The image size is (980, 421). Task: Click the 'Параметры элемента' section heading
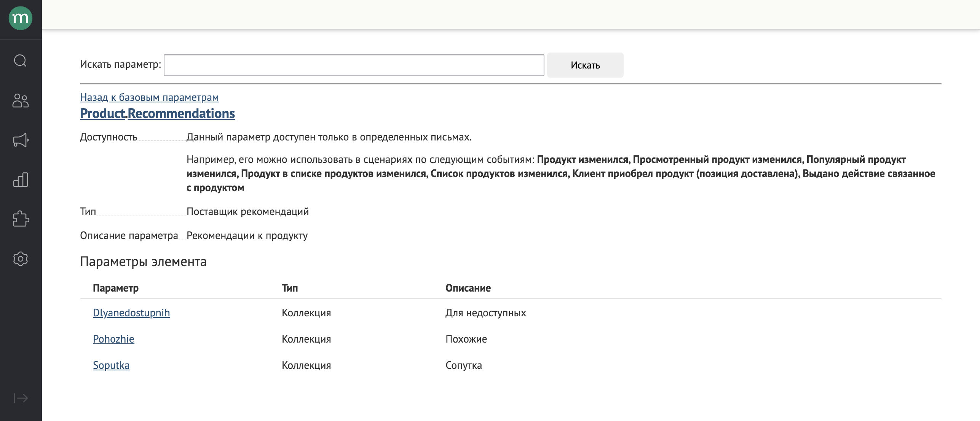(x=143, y=262)
